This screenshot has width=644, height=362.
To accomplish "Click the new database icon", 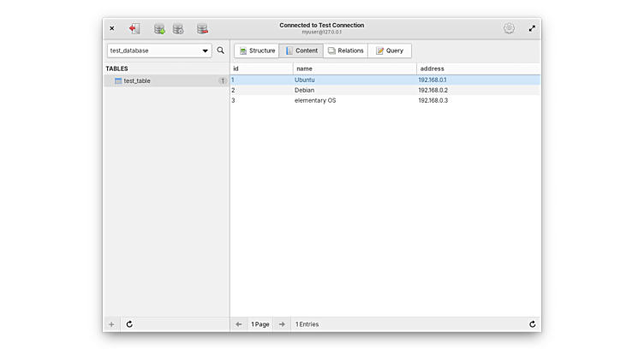I will (x=159, y=28).
